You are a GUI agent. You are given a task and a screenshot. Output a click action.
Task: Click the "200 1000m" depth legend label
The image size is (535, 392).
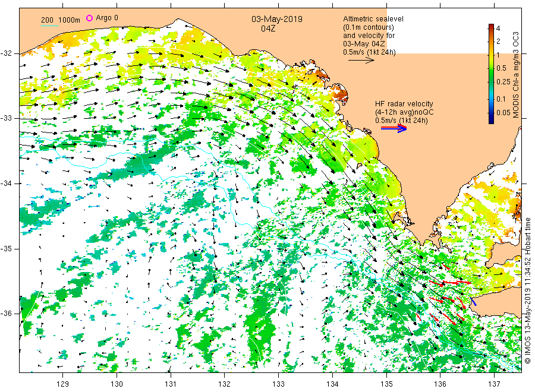61,20
